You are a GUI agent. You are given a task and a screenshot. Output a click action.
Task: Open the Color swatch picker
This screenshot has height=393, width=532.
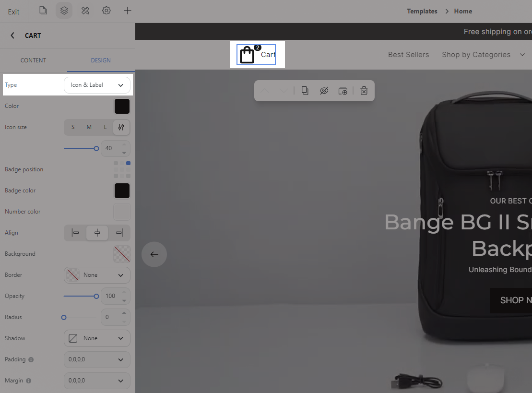(x=122, y=106)
